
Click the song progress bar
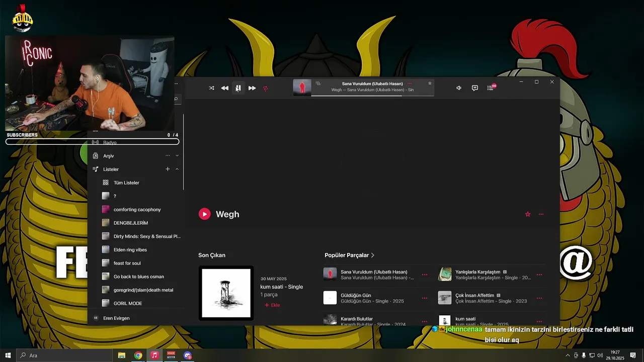click(372, 95)
